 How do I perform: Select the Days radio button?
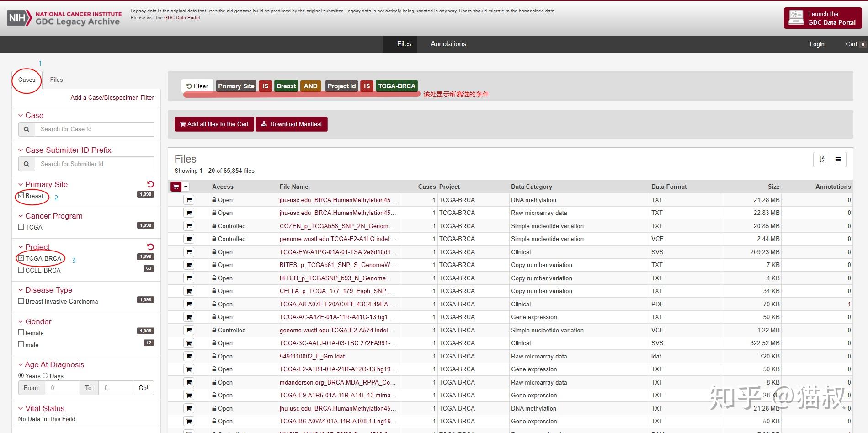click(x=45, y=376)
